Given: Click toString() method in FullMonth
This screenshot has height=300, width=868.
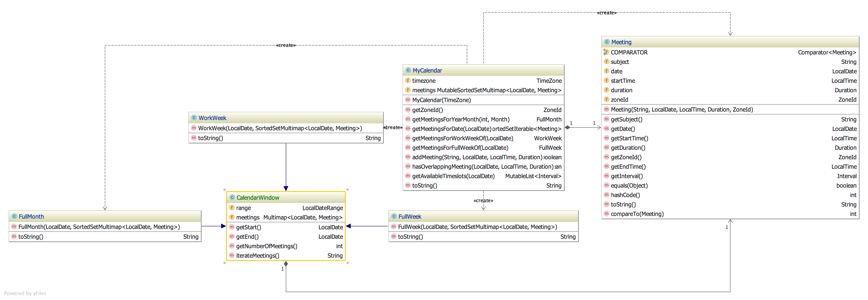Looking at the screenshot, I should coord(105,237).
